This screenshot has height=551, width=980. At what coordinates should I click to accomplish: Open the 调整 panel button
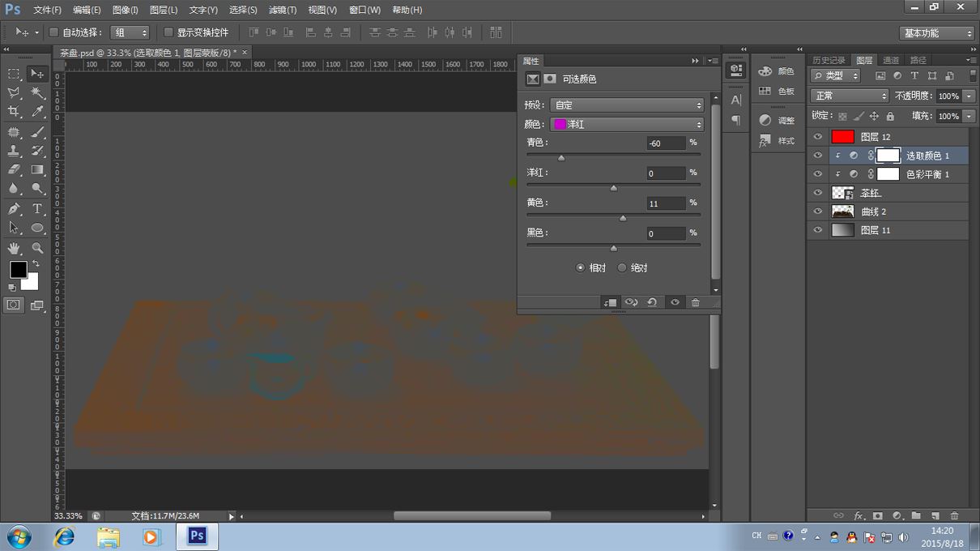777,120
